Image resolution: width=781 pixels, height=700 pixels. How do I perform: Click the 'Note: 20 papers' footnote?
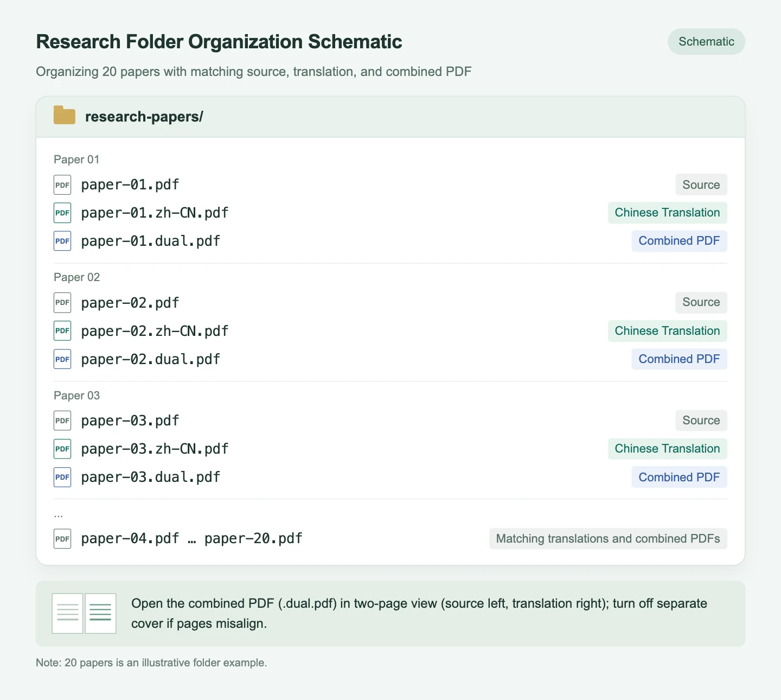[x=151, y=663]
